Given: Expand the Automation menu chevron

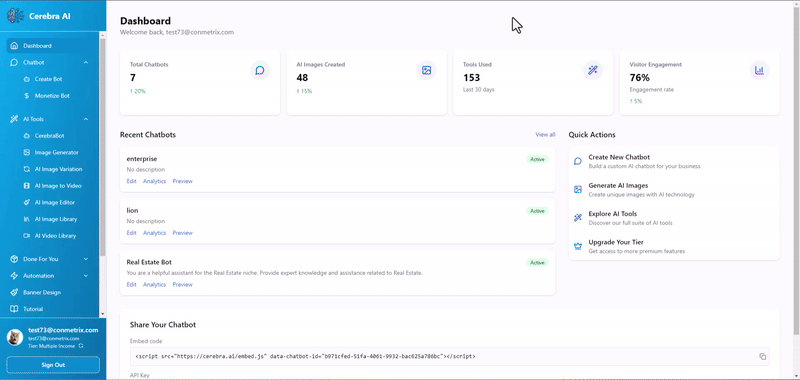Looking at the screenshot, I should (86, 275).
